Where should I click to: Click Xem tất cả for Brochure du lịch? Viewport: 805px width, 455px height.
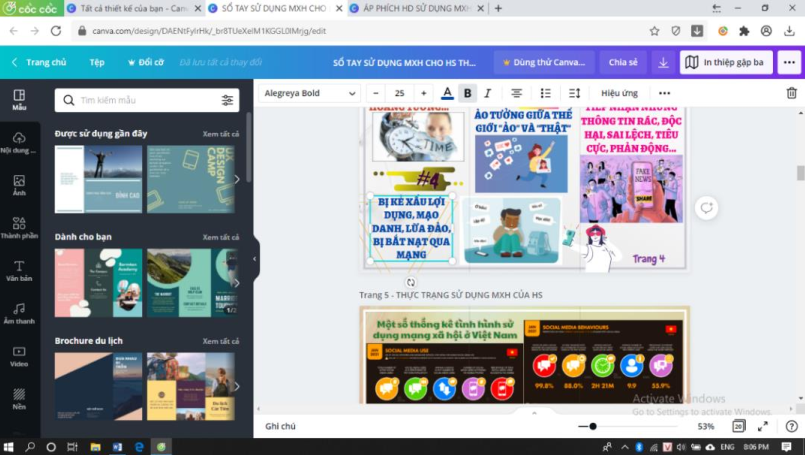coord(221,341)
